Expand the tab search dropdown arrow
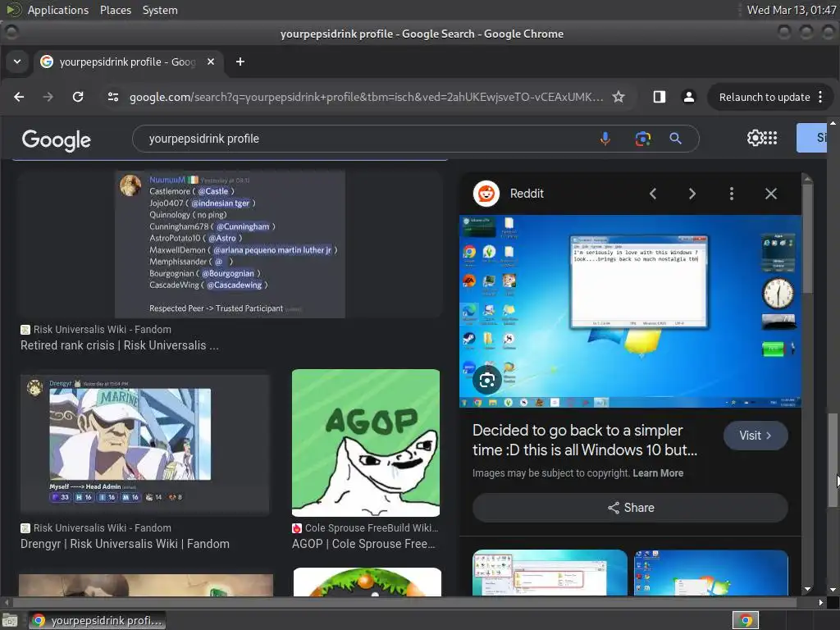The image size is (840, 630). point(17,62)
